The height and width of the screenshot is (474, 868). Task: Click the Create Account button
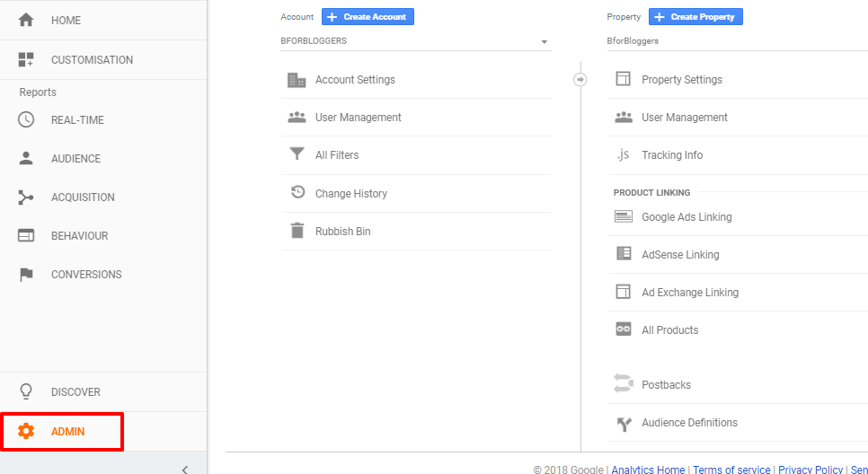(368, 16)
